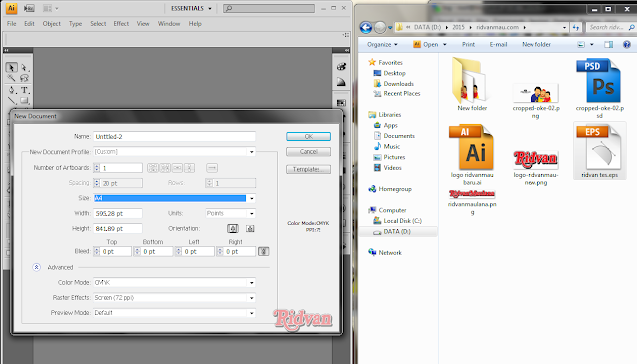Click the document Name input field
Viewport: 637px width, 364px height.
[174, 137]
